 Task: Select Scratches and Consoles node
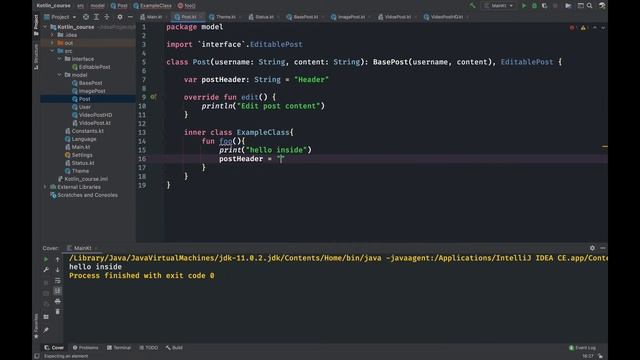(84, 195)
